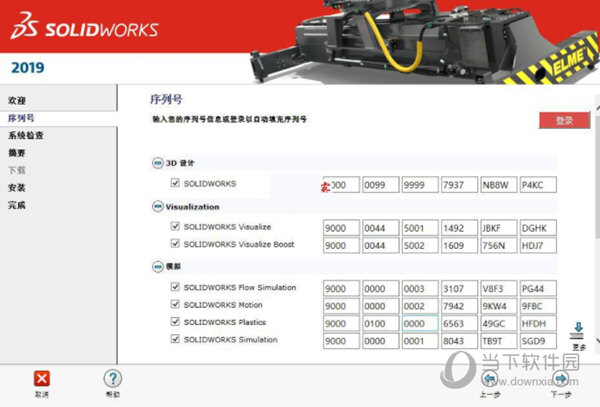The width and height of the screenshot is (600, 407).
Task: Toggle SOLIDWORKS Plastics checkbox
Action: (x=175, y=321)
